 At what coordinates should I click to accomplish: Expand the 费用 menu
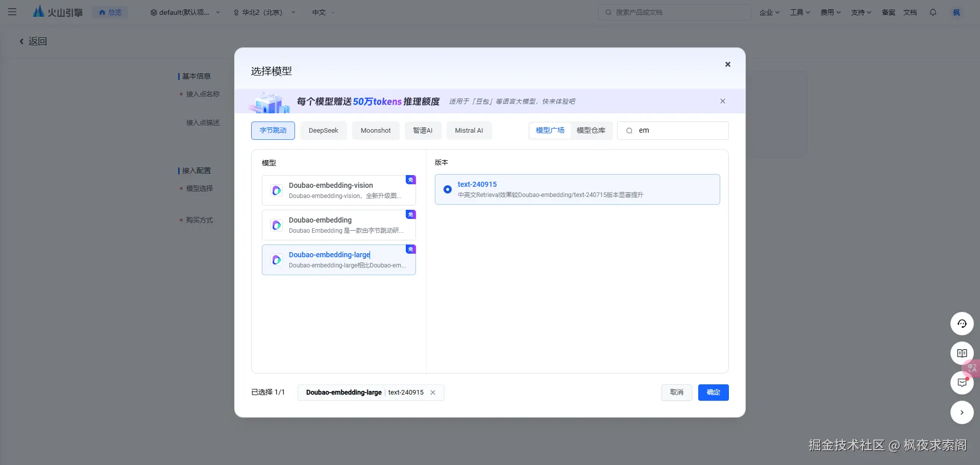(830, 12)
